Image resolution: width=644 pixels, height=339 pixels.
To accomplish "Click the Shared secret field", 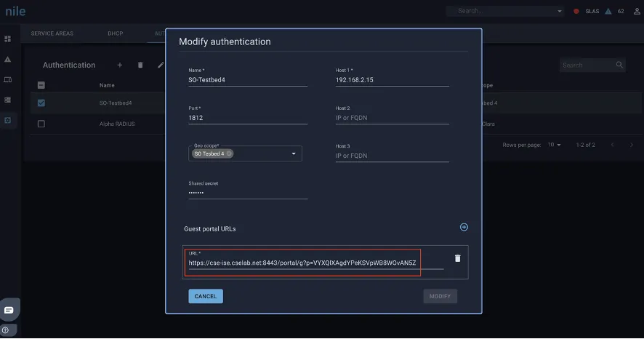I will point(248,193).
